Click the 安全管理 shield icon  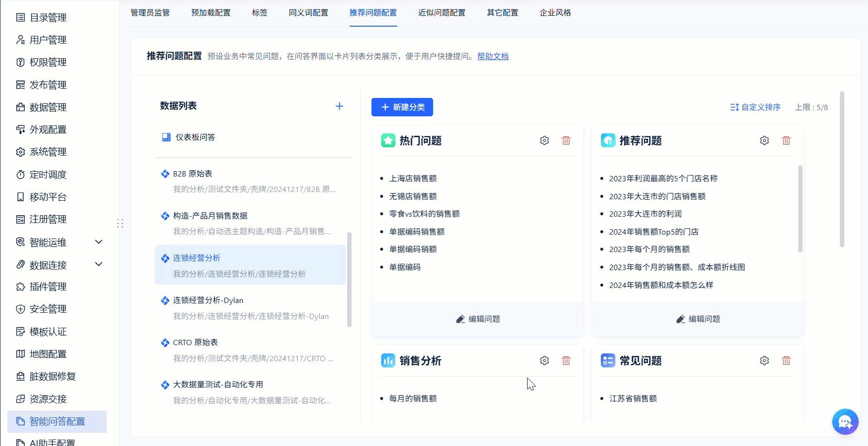[20, 309]
